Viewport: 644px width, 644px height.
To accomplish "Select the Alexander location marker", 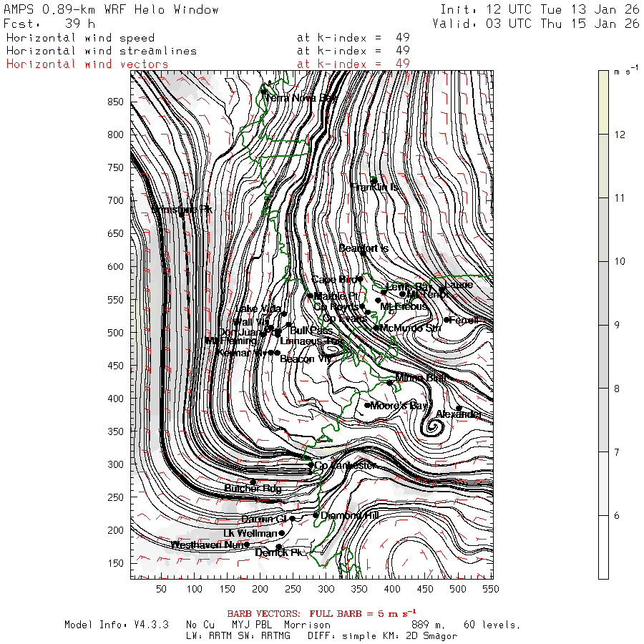I will point(459,409).
